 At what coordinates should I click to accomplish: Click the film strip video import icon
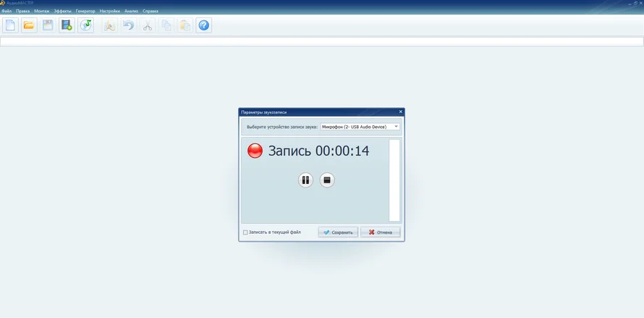pos(67,25)
